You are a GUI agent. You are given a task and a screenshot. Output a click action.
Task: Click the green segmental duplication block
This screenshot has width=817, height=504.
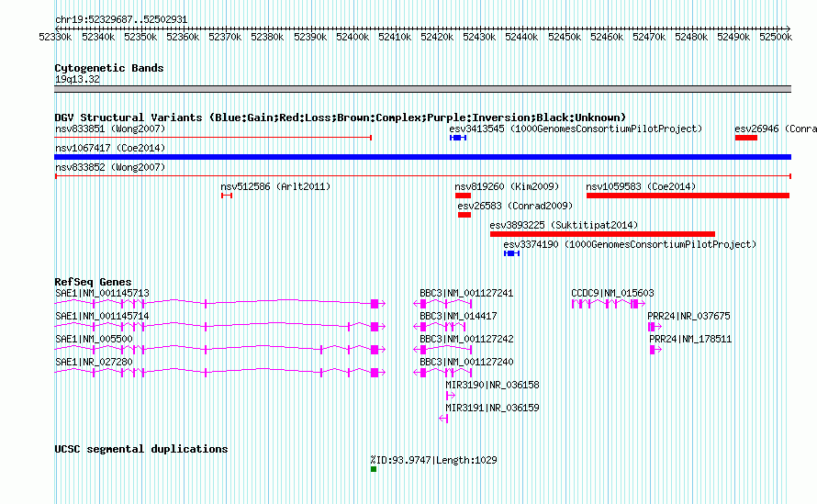pos(374,469)
